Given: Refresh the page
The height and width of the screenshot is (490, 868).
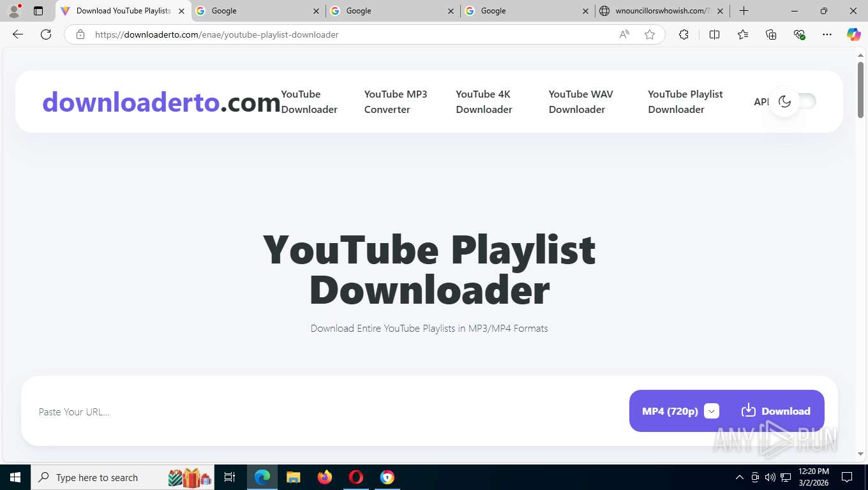Looking at the screenshot, I should point(46,34).
